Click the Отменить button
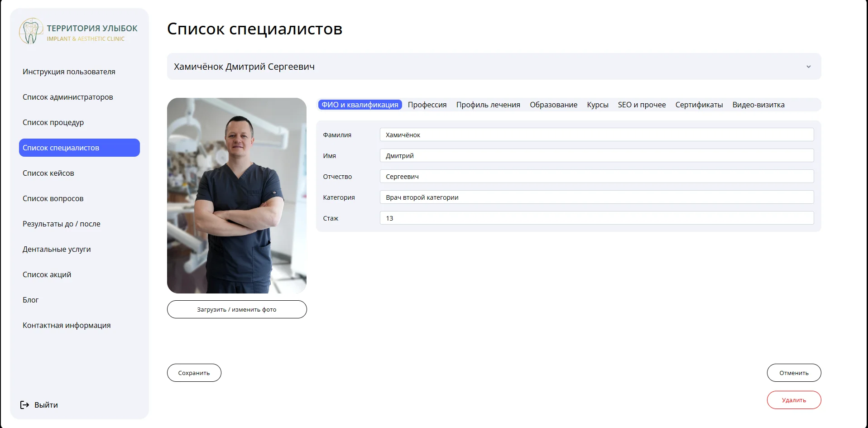The height and width of the screenshot is (428, 868). tap(794, 373)
